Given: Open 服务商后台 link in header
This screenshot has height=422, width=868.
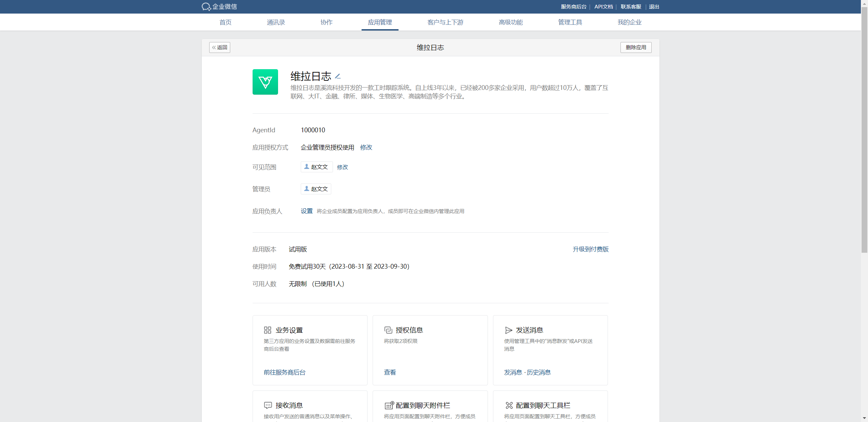Looking at the screenshot, I should click(x=574, y=6).
